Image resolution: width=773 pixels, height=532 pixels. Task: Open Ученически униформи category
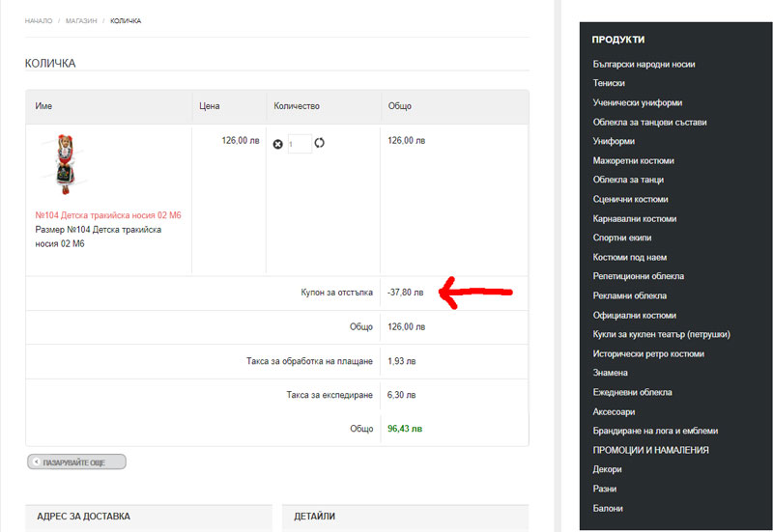(638, 102)
